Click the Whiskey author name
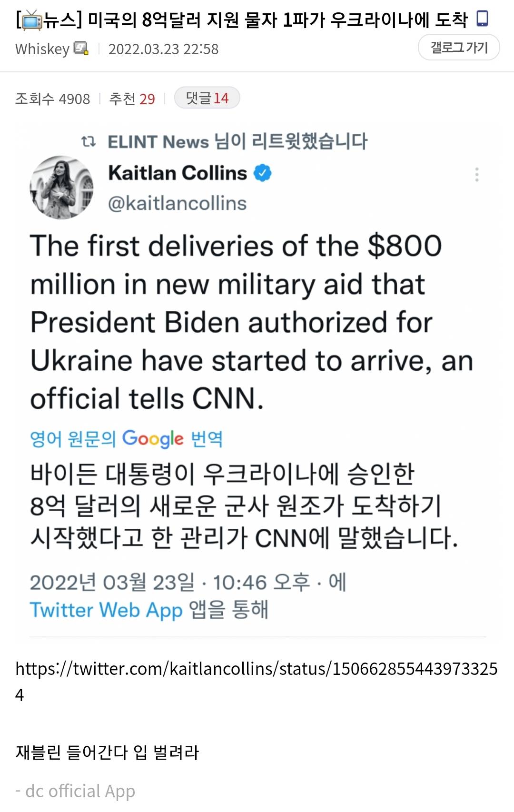 point(42,49)
